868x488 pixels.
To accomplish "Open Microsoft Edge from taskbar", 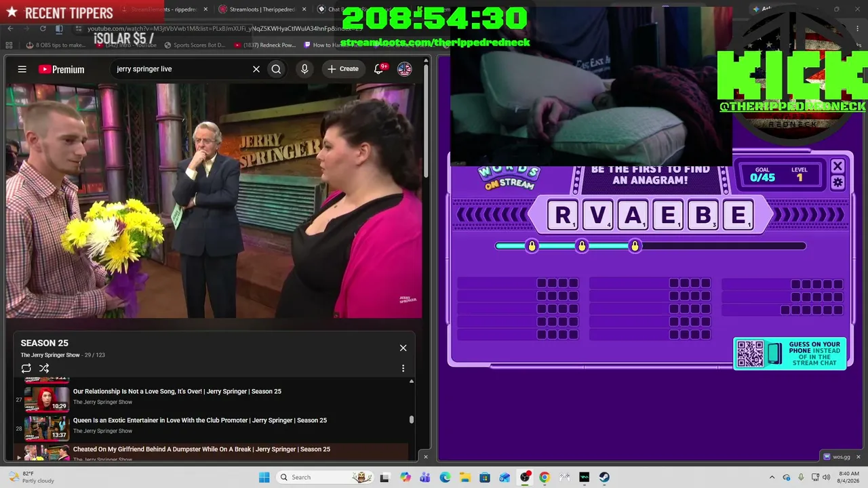I will click(445, 477).
